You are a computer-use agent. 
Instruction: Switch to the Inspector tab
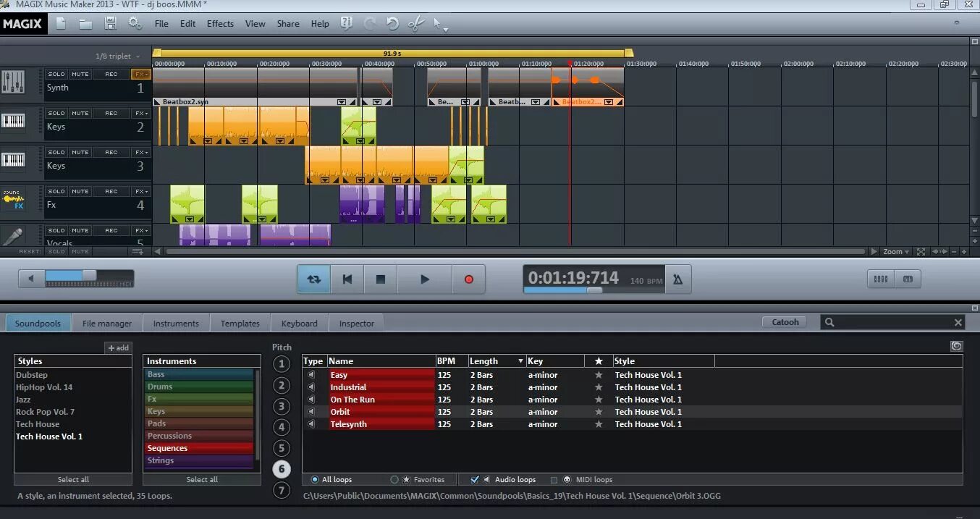pyautogui.click(x=357, y=323)
